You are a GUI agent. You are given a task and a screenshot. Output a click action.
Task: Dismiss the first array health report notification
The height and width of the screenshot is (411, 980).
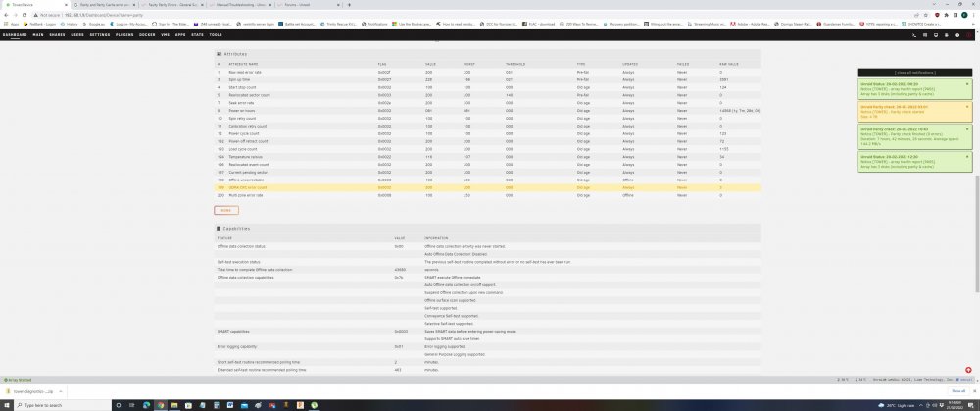point(967,83)
